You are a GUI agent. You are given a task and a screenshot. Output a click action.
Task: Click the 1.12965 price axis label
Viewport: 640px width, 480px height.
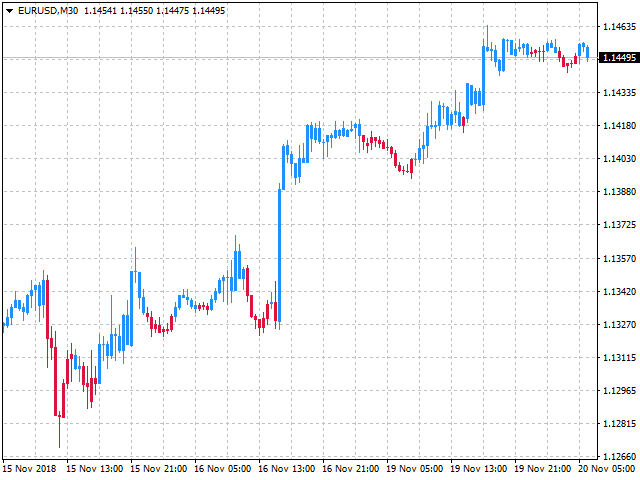coord(619,390)
